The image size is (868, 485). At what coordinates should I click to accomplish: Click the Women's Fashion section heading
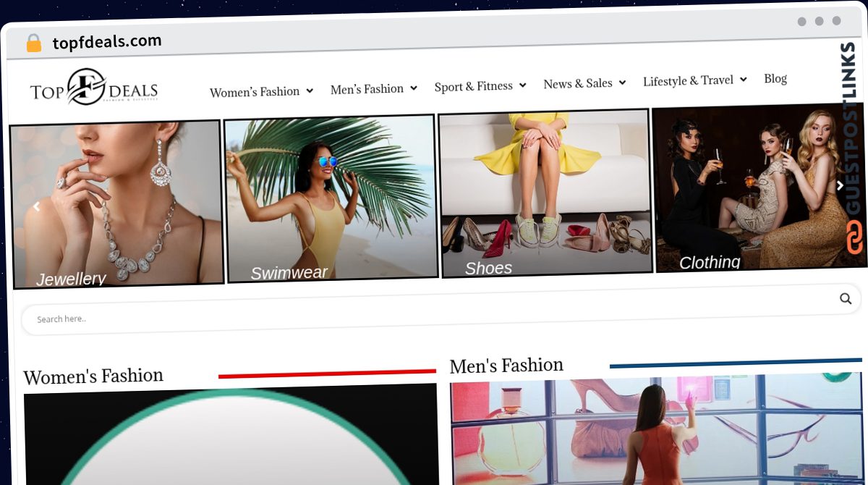pos(93,376)
